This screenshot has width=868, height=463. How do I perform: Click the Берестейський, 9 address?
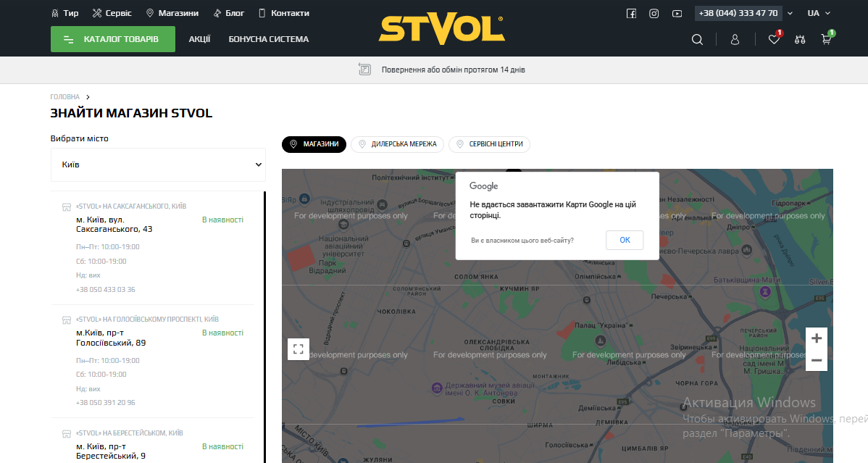tap(111, 451)
